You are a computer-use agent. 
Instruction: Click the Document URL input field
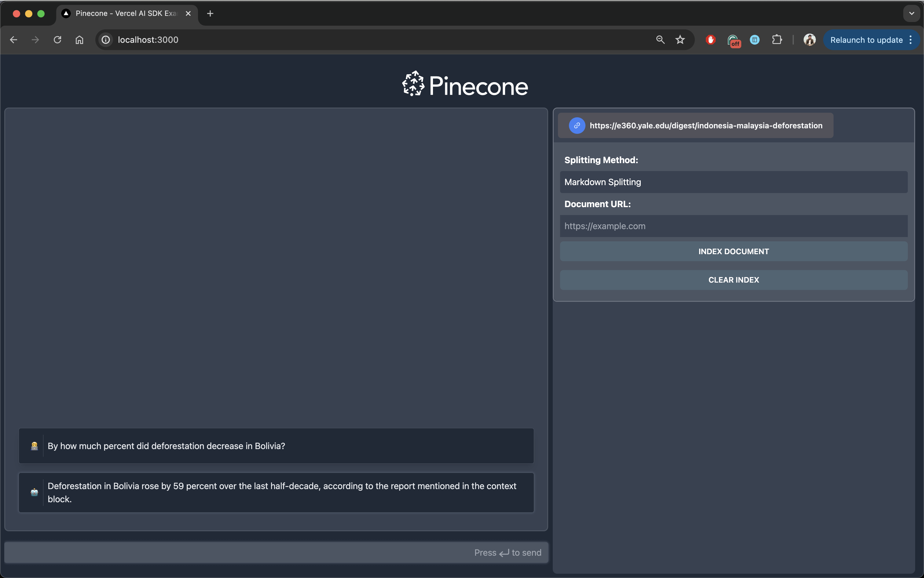click(x=733, y=226)
